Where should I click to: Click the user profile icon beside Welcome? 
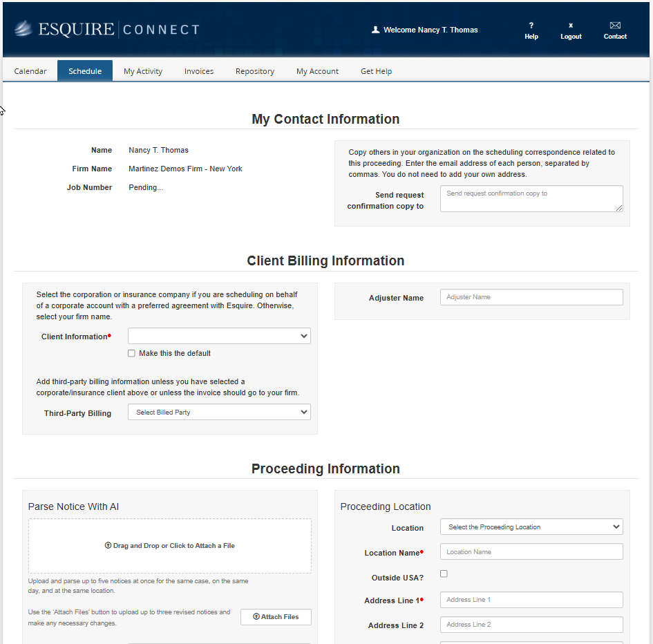point(376,30)
